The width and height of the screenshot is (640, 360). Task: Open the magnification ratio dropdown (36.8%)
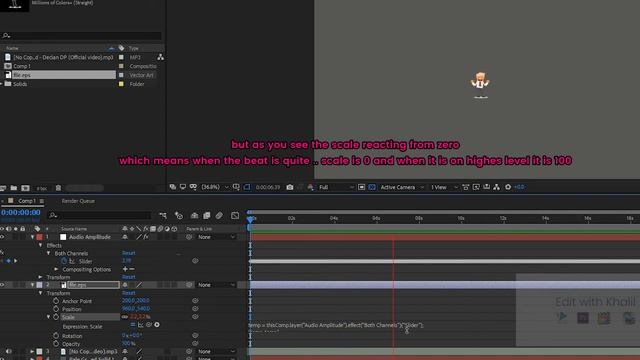click(215, 187)
